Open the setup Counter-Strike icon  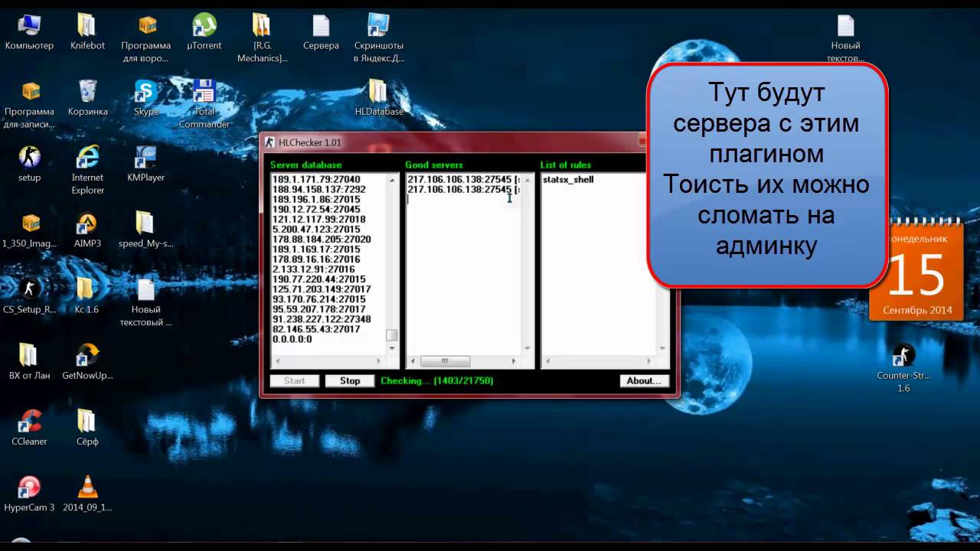point(29,164)
